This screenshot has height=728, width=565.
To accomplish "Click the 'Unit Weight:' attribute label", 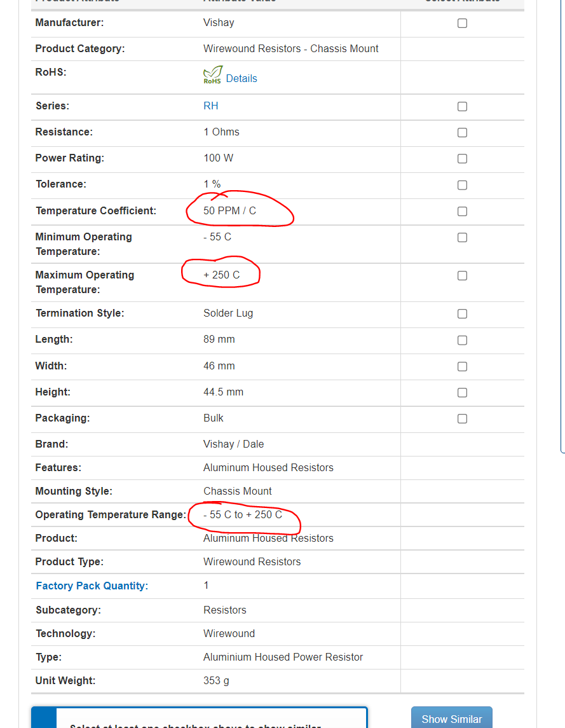I will pos(65,681).
